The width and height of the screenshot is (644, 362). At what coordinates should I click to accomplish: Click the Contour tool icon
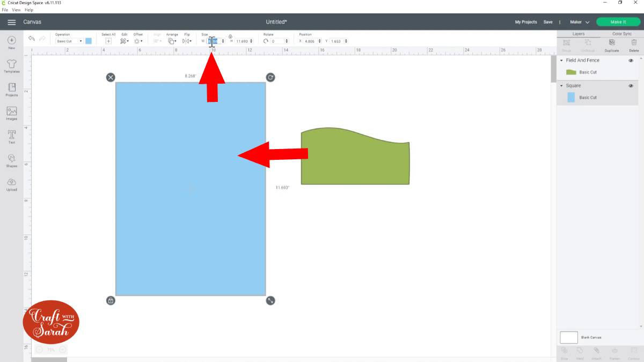point(633,351)
